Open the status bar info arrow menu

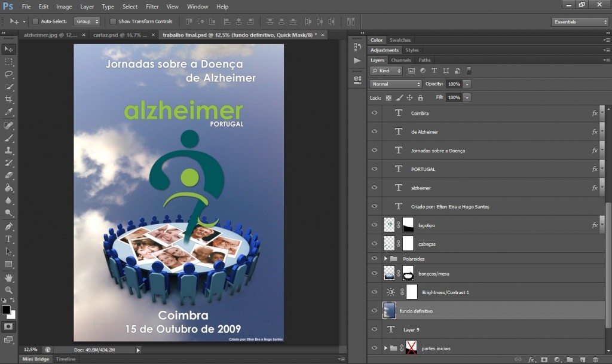click(x=138, y=350)
